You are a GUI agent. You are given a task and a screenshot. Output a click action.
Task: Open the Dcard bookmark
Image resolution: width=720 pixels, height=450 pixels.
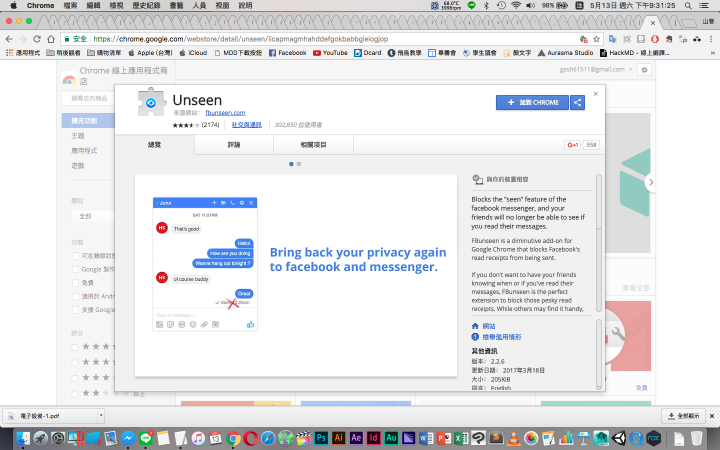tap(368, 53)
